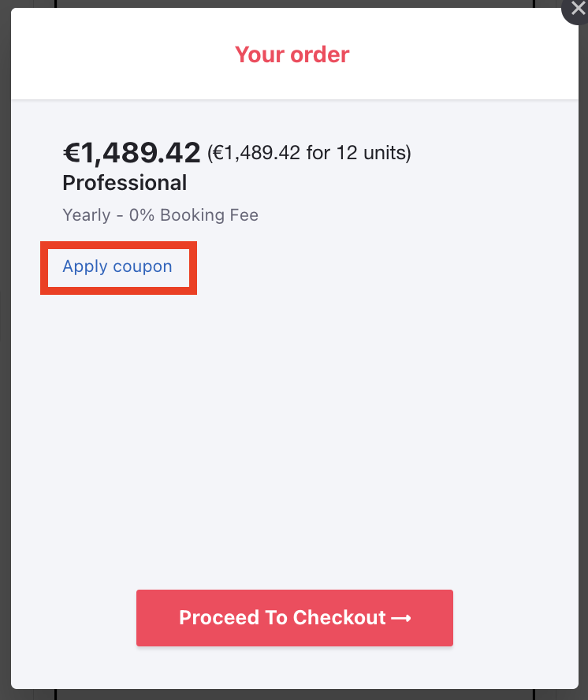Click inside the red highlight box
Screen dimensions: 588x700
(118, 267)
